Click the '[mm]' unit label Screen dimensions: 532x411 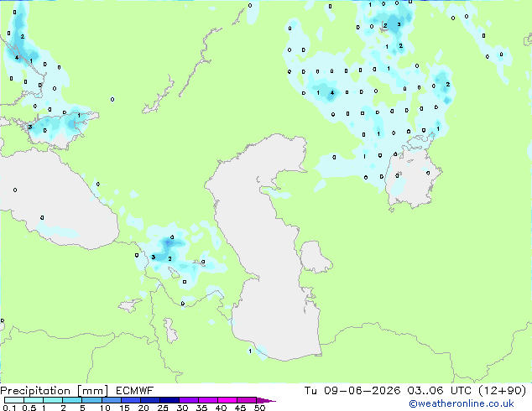coord(92,391)
